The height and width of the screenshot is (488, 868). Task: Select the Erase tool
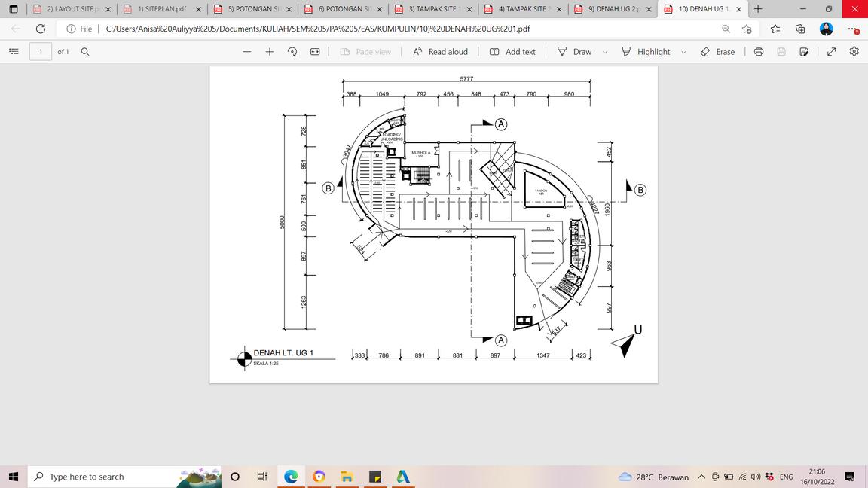717,51
